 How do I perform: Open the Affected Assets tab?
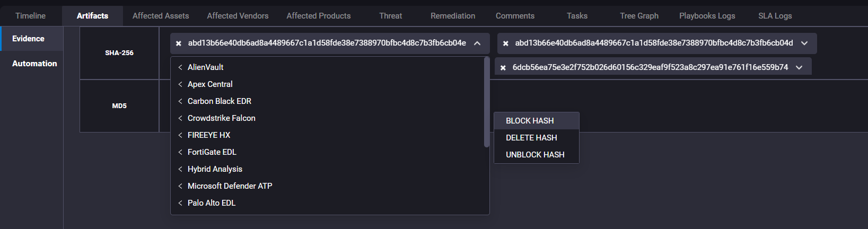pos(161,16)
